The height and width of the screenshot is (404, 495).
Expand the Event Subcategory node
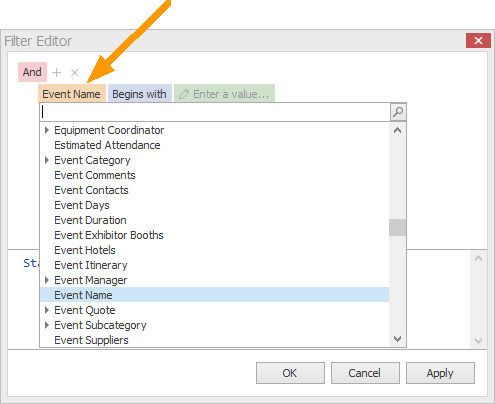click(x=47, y=325)
